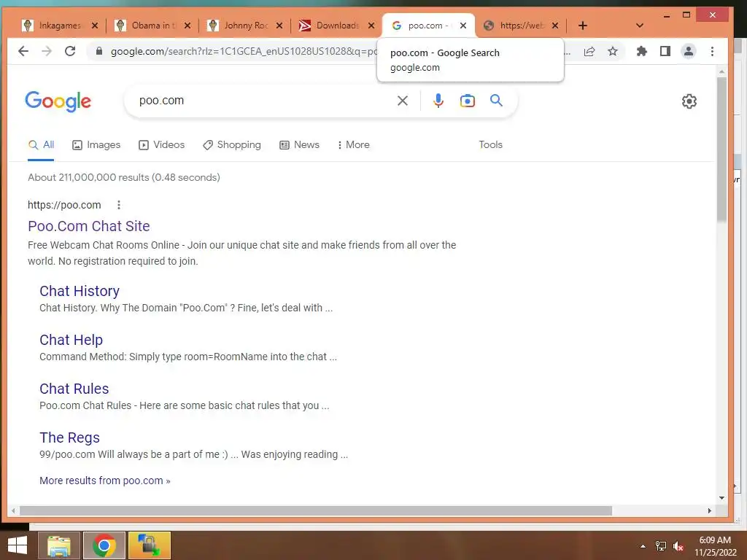Show hidden system tray icons
Viewport: 747px width, 560px height.
643,546
